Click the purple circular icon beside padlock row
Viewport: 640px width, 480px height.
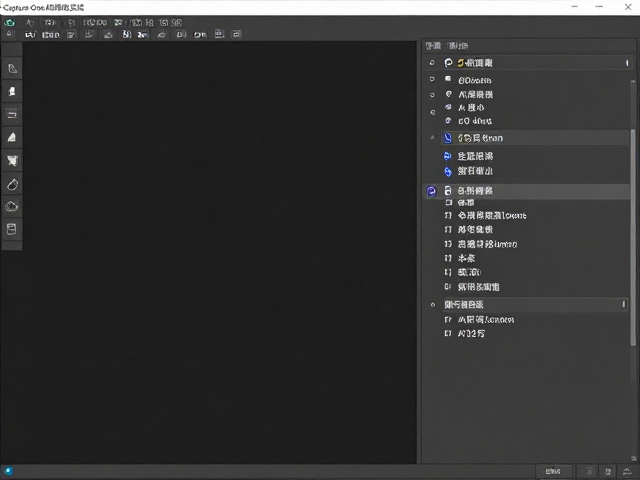(x=431, y=191)
